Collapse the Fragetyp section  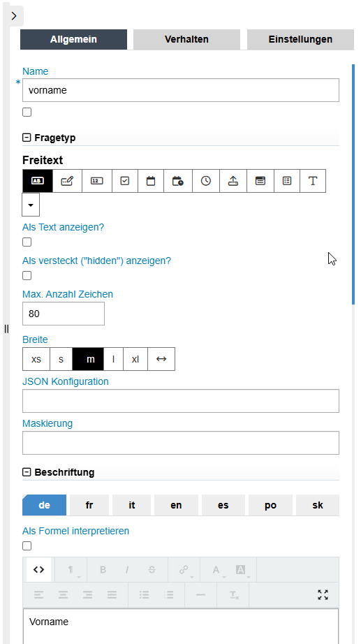point(27,138)
